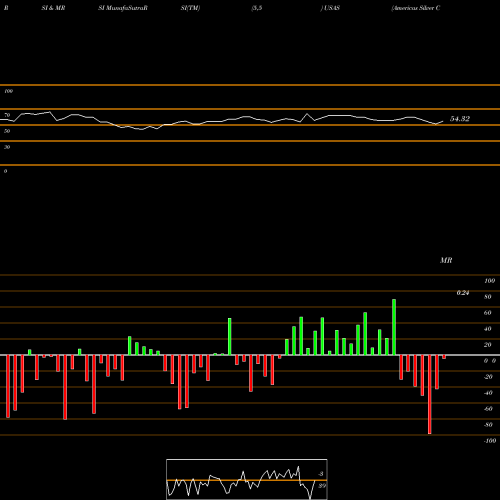Click the 0.24 MR value

pos(463,293)
